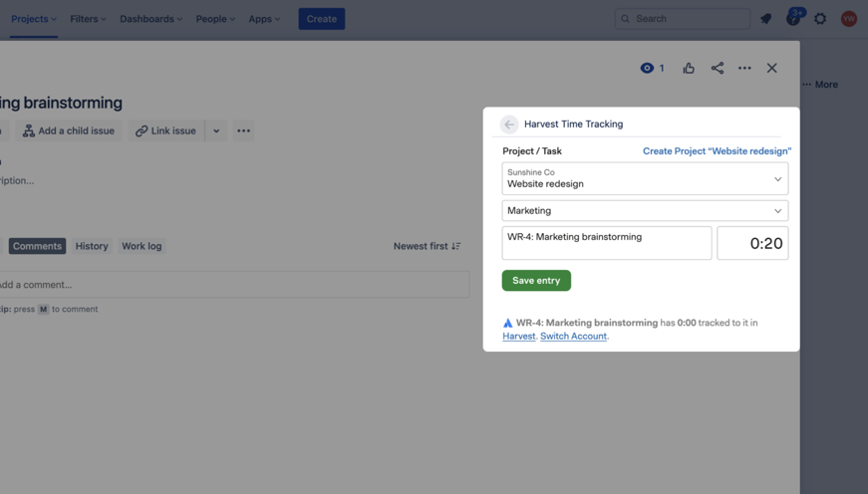The height and width of the screenshot is (494, 868).
Task: Click the Switch Account link
Action: [x=573, y=336]
